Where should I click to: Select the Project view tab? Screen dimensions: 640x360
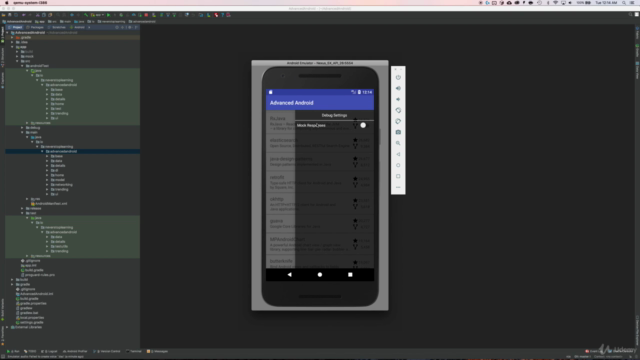pos(16,27)
